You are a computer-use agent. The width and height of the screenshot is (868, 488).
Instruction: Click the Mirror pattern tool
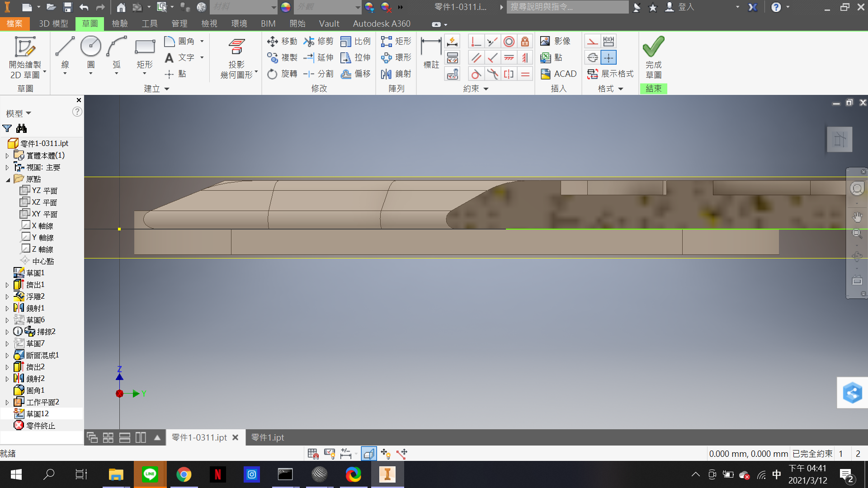[396, 74]
